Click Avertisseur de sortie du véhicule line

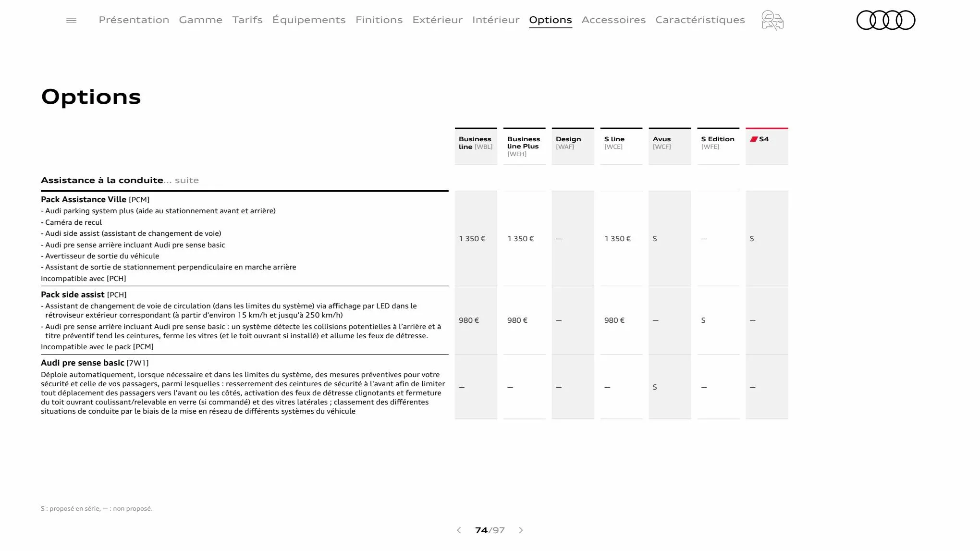(x=100, y=256)
